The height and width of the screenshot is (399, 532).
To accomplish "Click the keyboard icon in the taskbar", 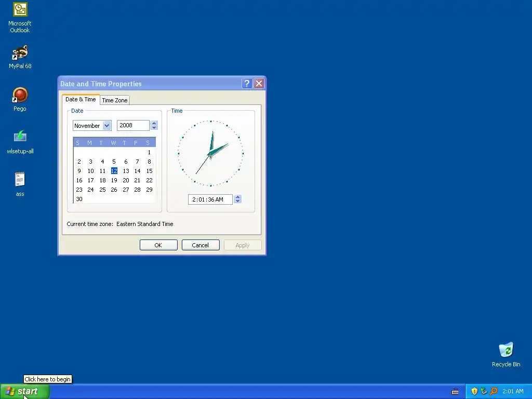I will tap(455, 392).
